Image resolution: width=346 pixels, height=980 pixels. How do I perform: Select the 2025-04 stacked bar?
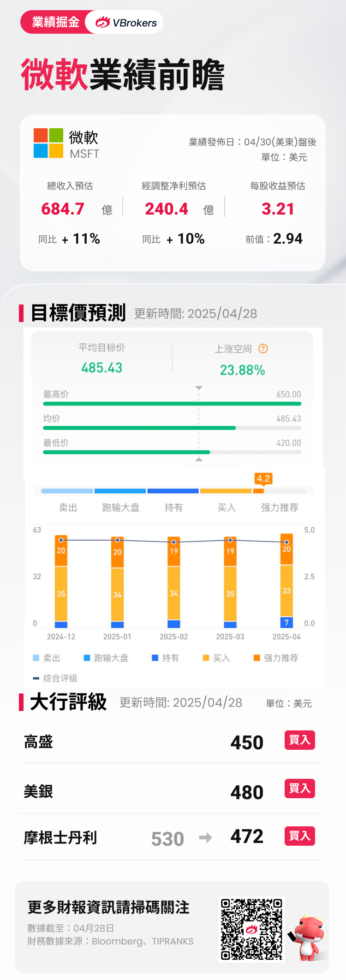[x=286, y=580]
